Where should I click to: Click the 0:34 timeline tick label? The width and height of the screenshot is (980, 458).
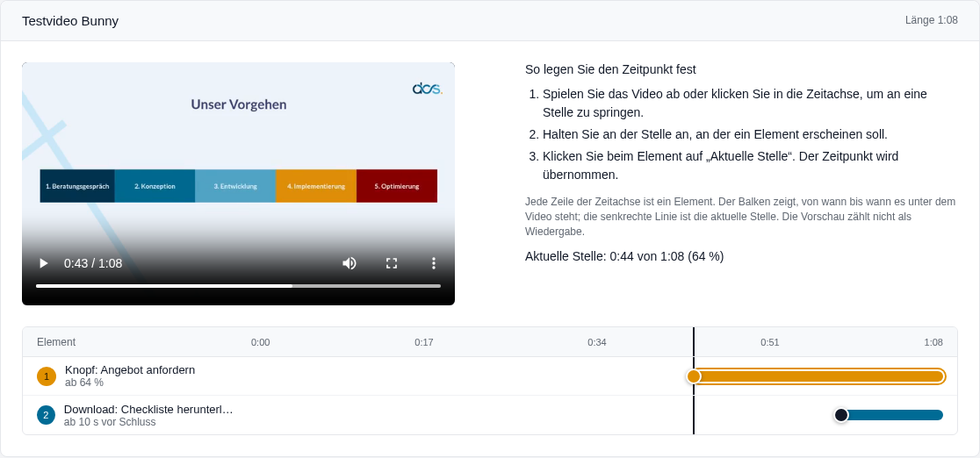(x=597, y=342)
